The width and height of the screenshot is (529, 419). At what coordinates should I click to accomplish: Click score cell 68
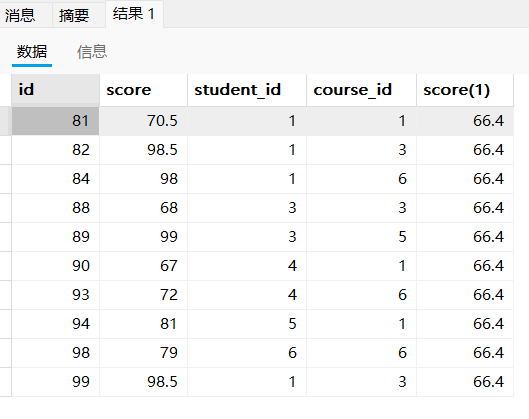click(143, 208)
